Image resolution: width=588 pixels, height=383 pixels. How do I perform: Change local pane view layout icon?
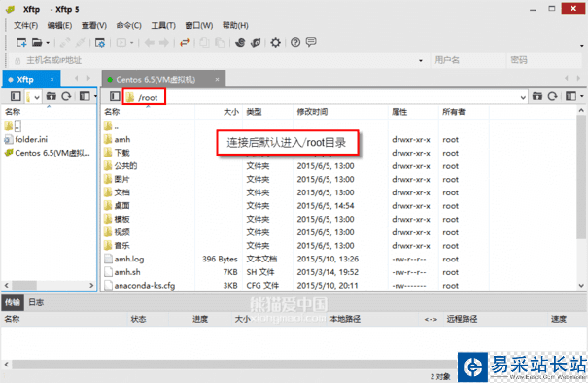coord(85,97)
